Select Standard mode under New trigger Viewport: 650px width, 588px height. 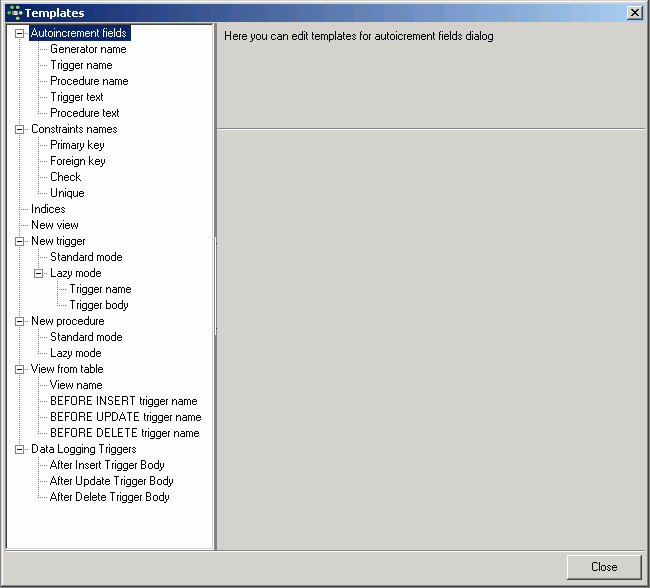(x=86, y=257)
